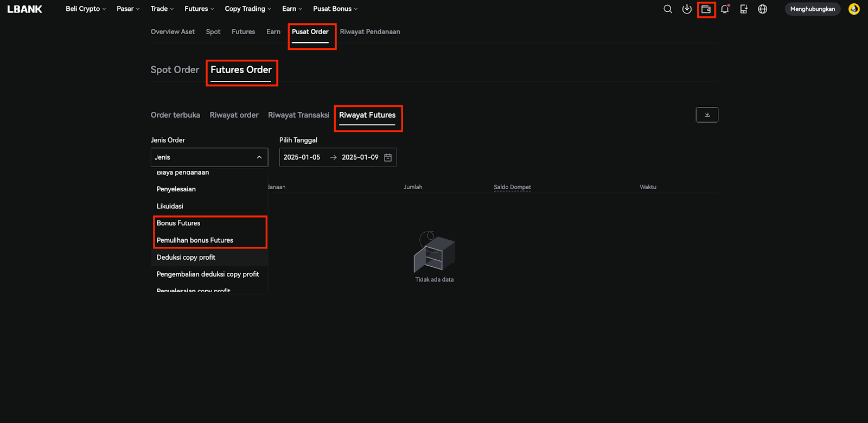
Task: Open the user profile avatar
Action: [x=854, y=9]
